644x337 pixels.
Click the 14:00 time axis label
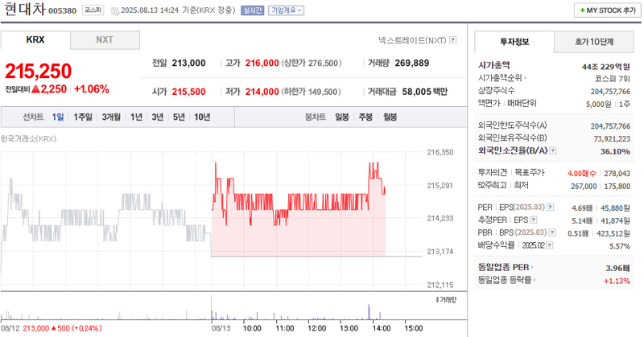(381, 328)
